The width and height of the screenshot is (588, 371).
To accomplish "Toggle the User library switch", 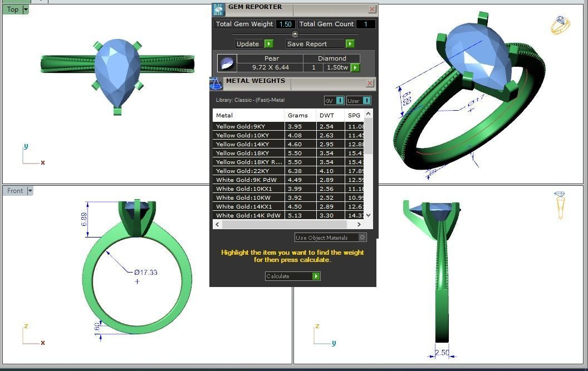I will coord(359,101).
